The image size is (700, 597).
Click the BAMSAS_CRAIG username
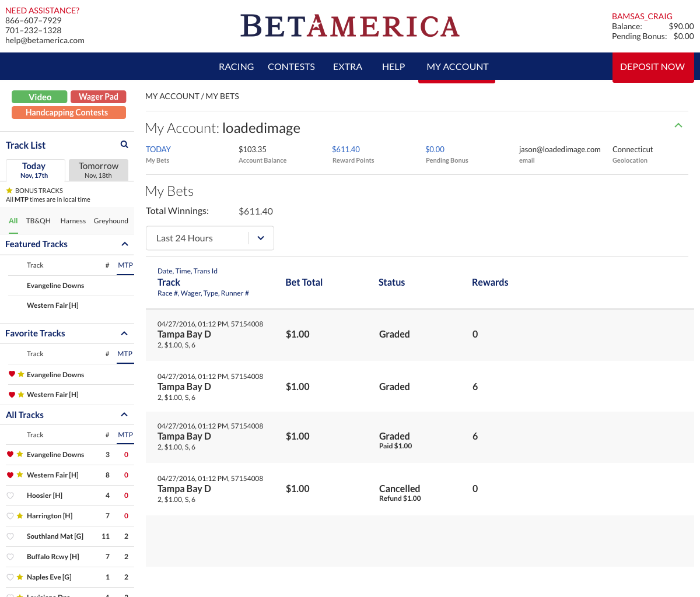click(642, 16)
